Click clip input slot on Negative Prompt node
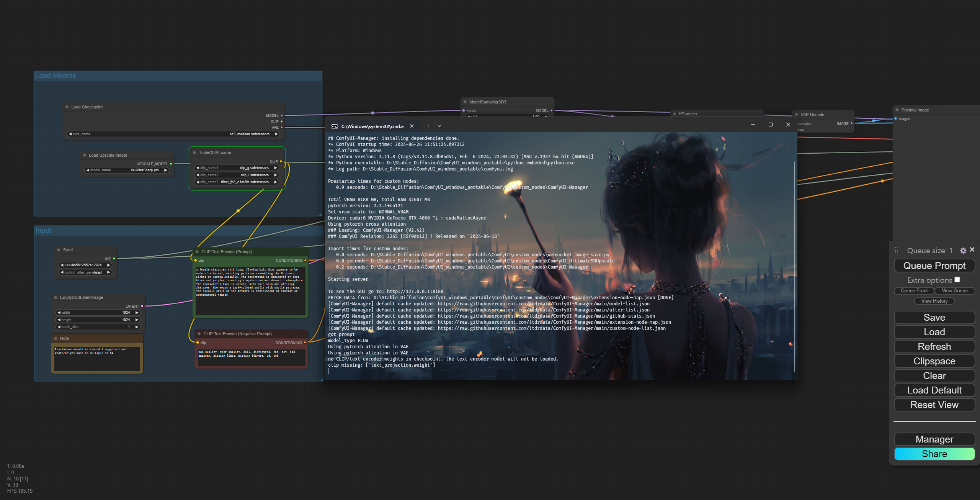This screenshot has height=500, width=980. (198, 343)
